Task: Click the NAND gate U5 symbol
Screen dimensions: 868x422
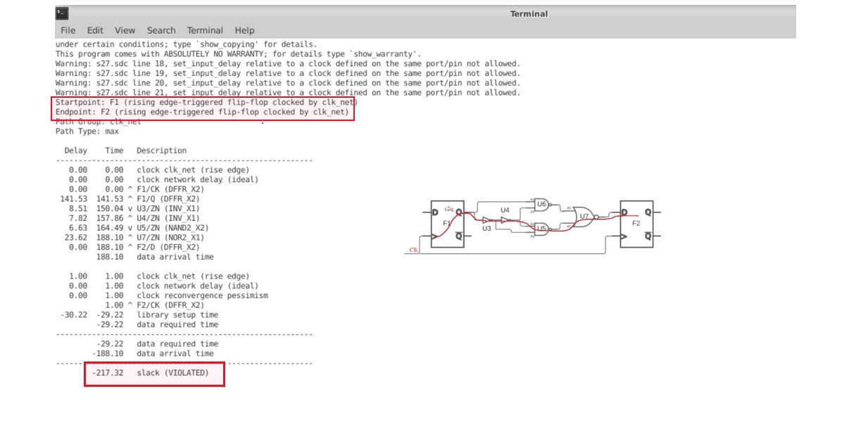Action: 541,229
